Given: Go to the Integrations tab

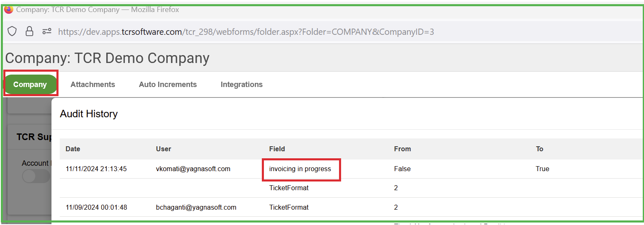Looking at the screenshot, I should [x=242, y=85].
